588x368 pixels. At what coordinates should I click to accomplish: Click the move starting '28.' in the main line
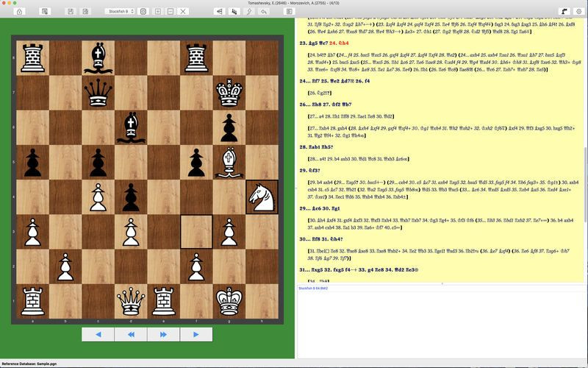pos(308,146)
